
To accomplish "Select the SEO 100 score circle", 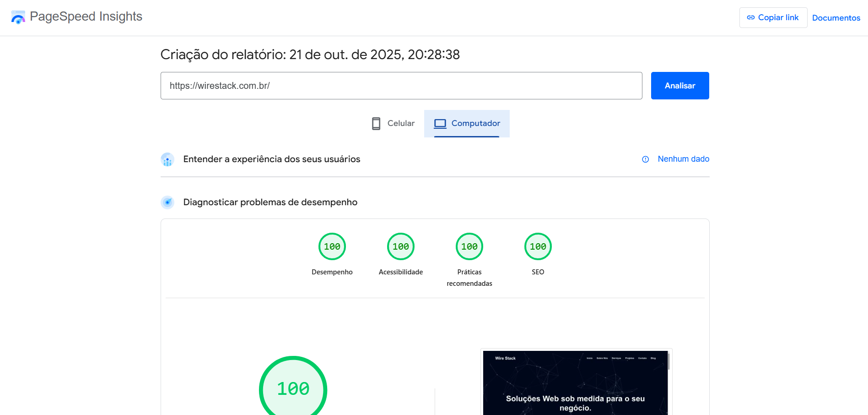I will 538,246.
